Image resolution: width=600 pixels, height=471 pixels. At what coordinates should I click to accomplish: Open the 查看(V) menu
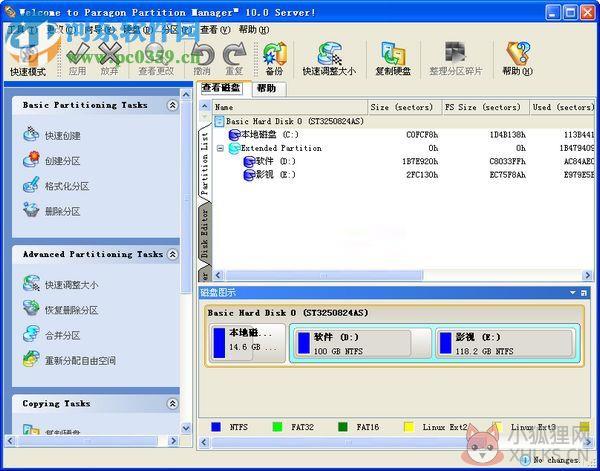214,30
